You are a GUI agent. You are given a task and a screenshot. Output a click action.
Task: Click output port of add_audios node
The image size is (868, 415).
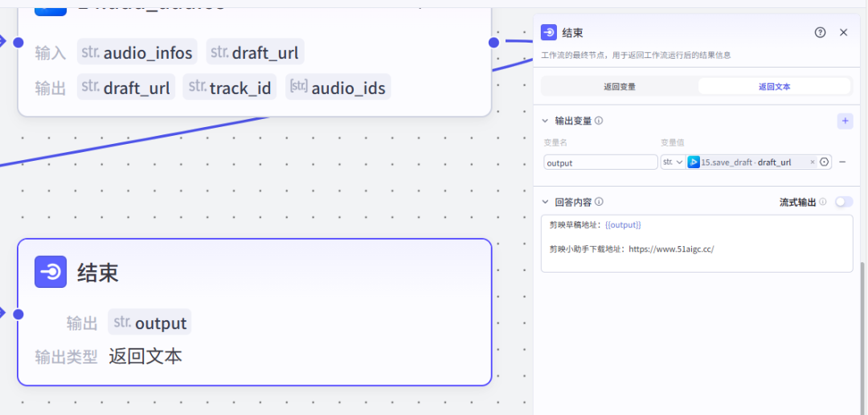click(x=493, y=42)
